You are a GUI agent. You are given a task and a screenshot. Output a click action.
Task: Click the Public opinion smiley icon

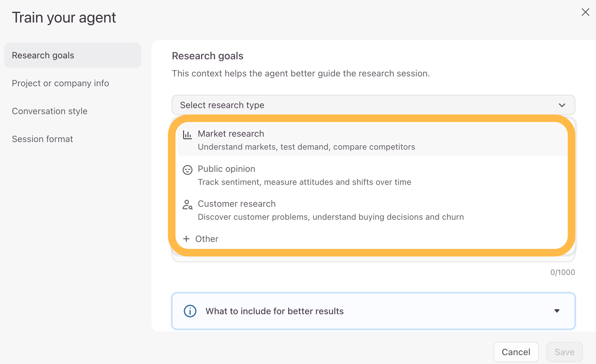click(187, 170)
